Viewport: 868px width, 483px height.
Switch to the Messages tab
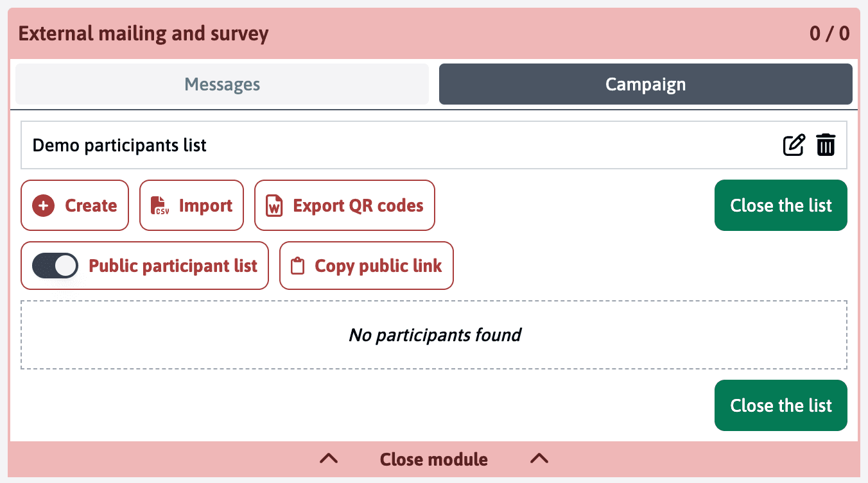pos(222,84)
